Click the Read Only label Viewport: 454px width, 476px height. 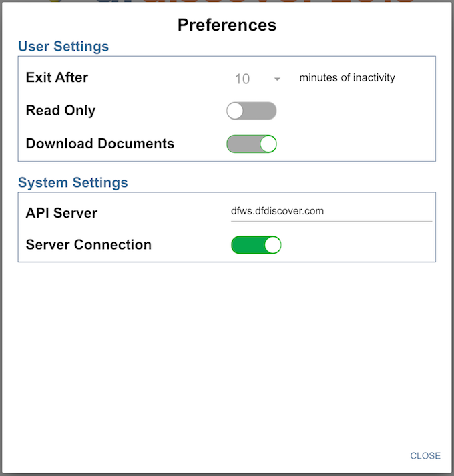click(61, 111)
